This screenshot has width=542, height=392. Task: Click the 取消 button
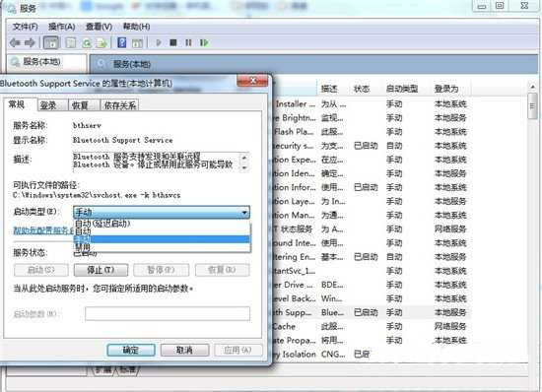coord(184,350)
